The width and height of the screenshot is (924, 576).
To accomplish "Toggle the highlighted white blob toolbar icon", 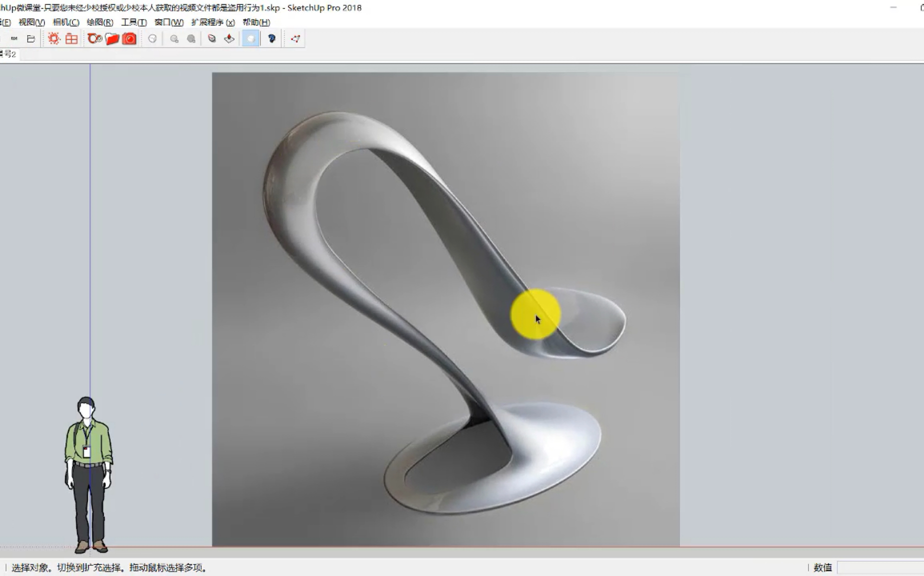I will point(251,38).
